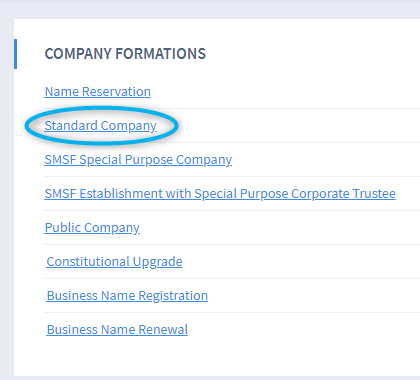Click the word Registration in Business Name link
The image size is (420, 380).
click(x=173, y=296)
